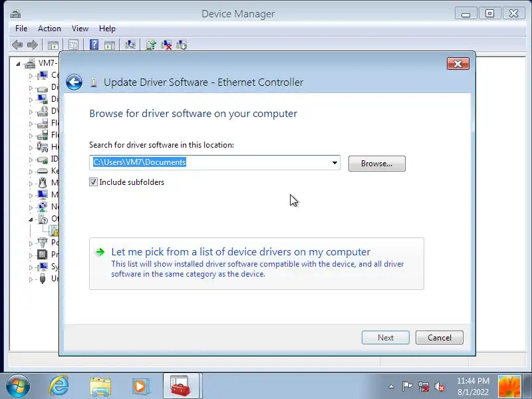Click the taskbar clock showing 11:44 PM
The image size is (532, 399).
tap(473, 386)
